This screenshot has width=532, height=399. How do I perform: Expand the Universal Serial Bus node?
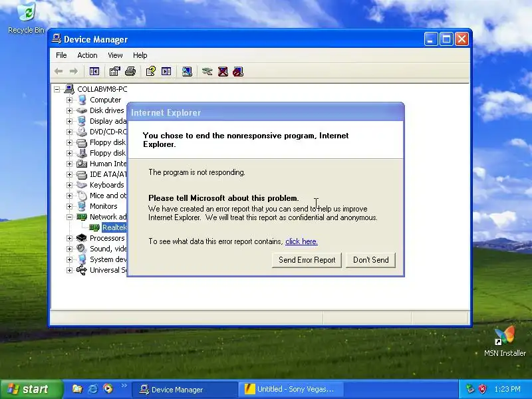point(69,270)
